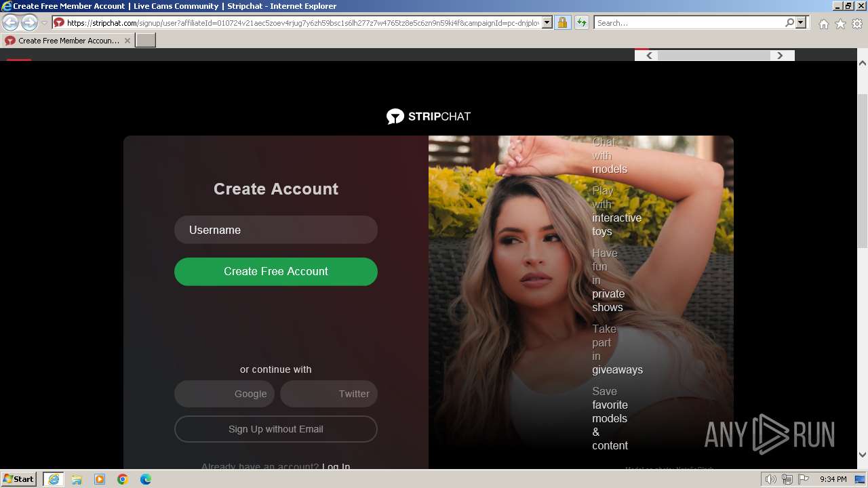The height and width of the screenshot is (488, 868).
Task: Click the security lock icon
Action: (562, 23)
